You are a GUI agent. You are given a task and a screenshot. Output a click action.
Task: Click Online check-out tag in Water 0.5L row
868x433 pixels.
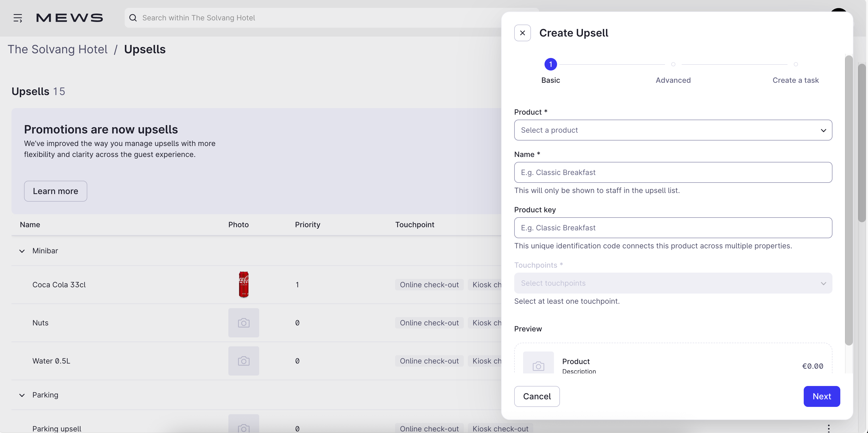pyautogui.click(x=429, y=361)
